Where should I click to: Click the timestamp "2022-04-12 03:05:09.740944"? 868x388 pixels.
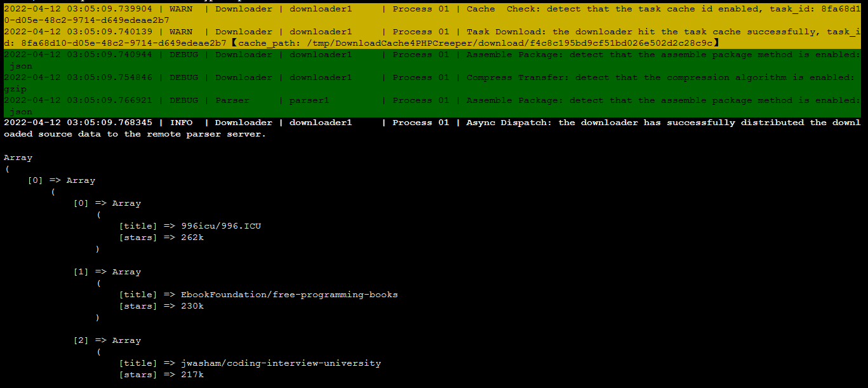coord(79,55)
